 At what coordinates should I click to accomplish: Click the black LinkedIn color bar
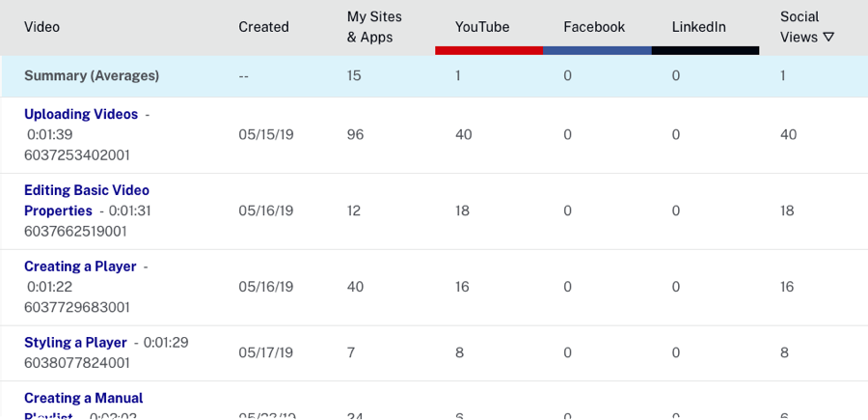point(705,50)
